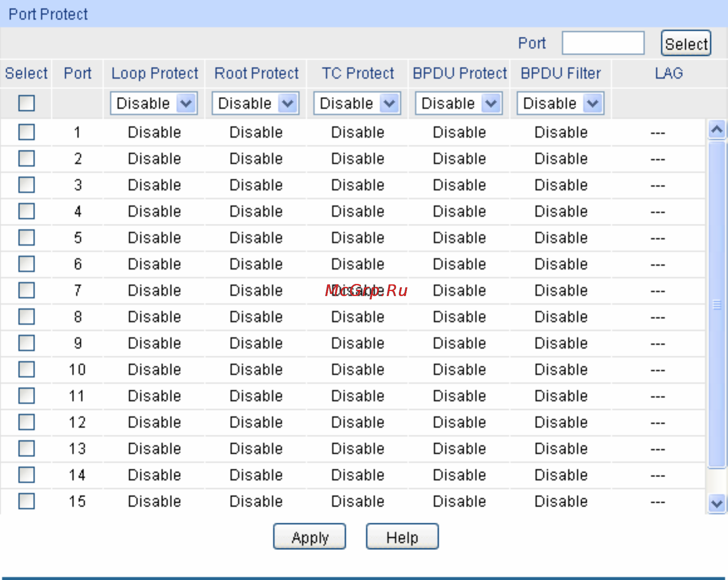
Task: Click the Port column header
Action: tap(77, 73)
